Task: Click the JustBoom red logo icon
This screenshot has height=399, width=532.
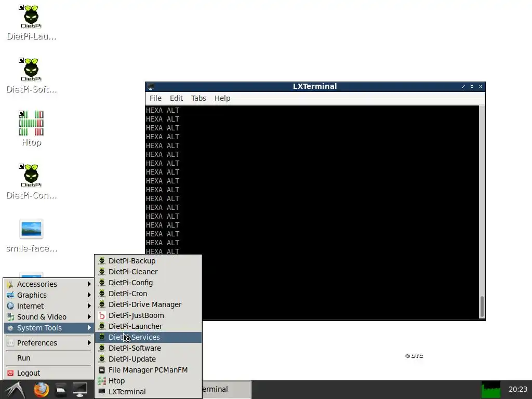Action: [102, 315]
